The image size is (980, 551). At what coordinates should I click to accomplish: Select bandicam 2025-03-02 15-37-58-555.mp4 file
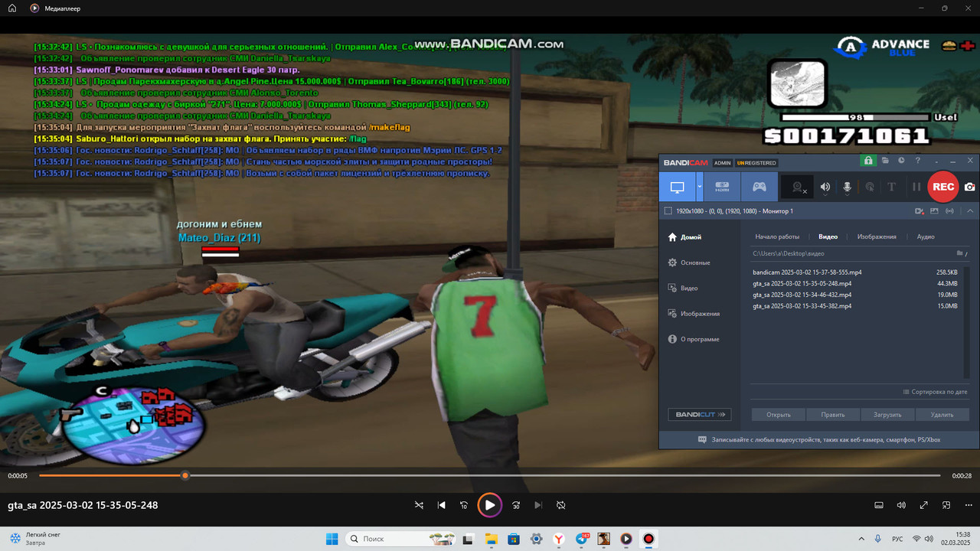[x=856, y=272]
